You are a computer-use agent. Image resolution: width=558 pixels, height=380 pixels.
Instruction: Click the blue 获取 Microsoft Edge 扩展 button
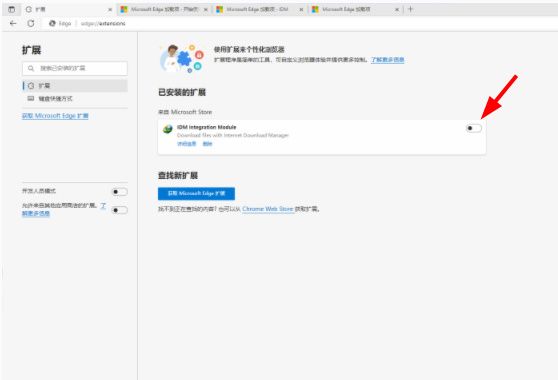click(x=196, y=194)
